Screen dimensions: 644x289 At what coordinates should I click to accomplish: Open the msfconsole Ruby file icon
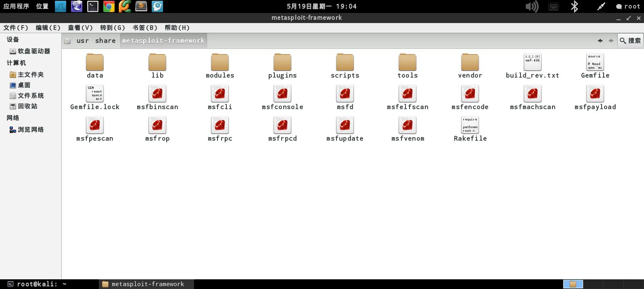click(x=282, y=93)
